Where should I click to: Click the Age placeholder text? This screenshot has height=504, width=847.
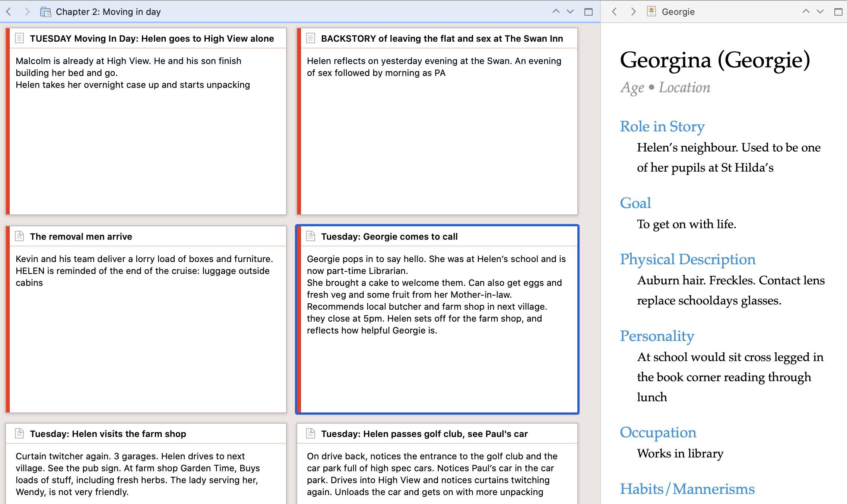(x=632, y=88)
